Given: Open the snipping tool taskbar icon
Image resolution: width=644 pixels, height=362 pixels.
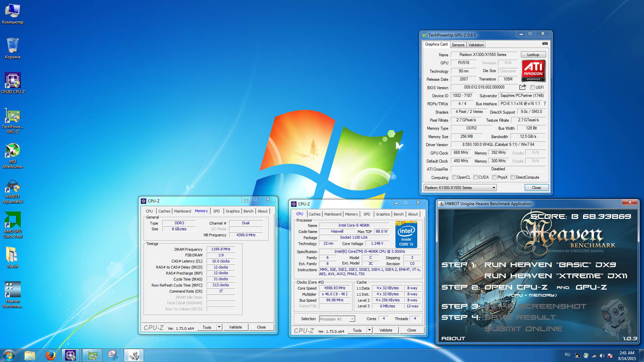Looking at the screenshot, I should tap(113, 355).
